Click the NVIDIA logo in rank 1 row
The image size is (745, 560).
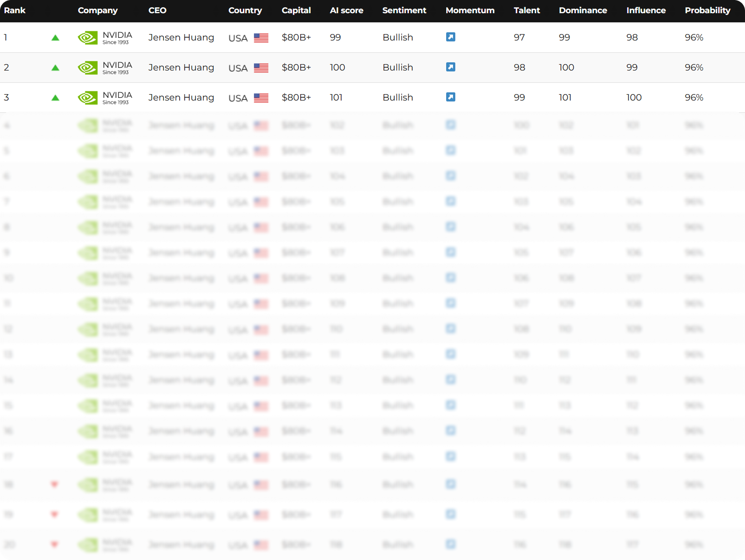click(x=88, y=38)
